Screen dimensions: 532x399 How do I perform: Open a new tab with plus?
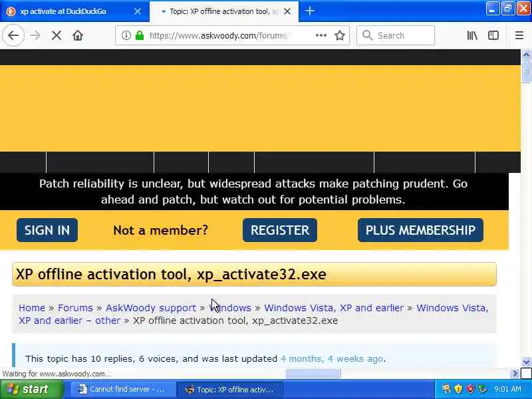(x=309, y=11)
